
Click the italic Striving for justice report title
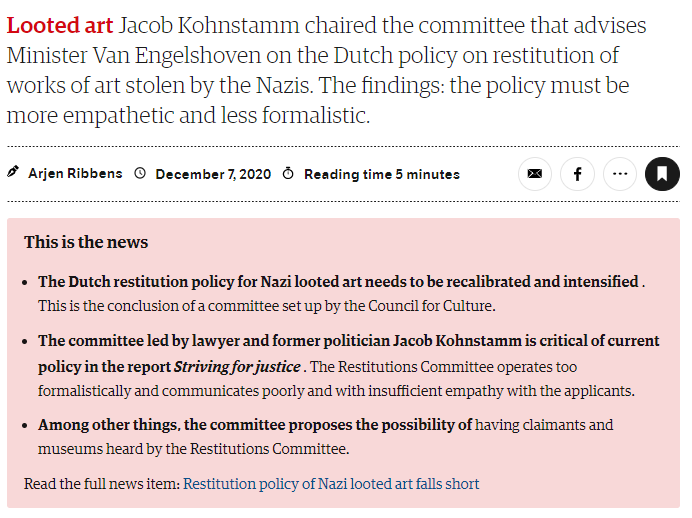pyautogui.click(x=237, y=367)
